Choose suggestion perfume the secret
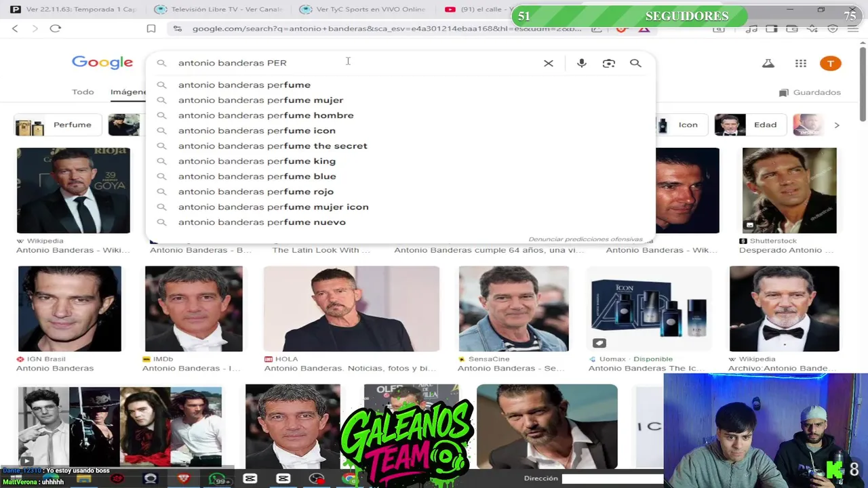The width and height of the screenshot is (868, 488). 400,146
